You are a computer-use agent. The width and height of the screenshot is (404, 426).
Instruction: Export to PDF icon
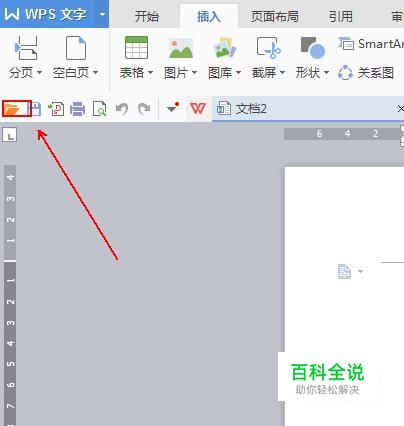coord(56,109)
